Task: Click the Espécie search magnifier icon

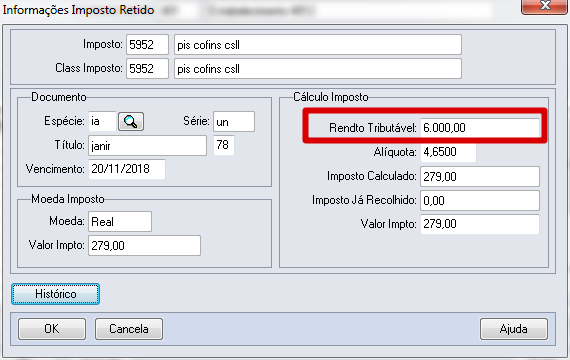Action: 131,121
